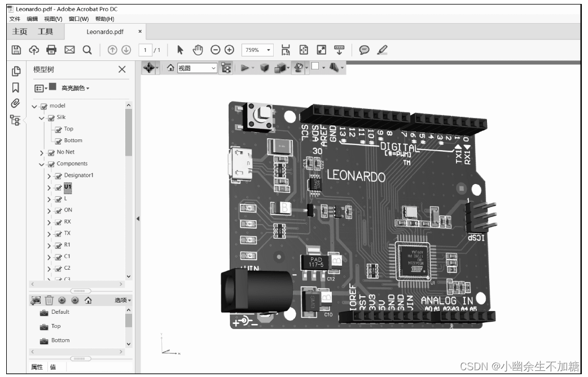Click the Zoom In (plus) icon
The height and width of the screenshot is (377, 588).
228,50
